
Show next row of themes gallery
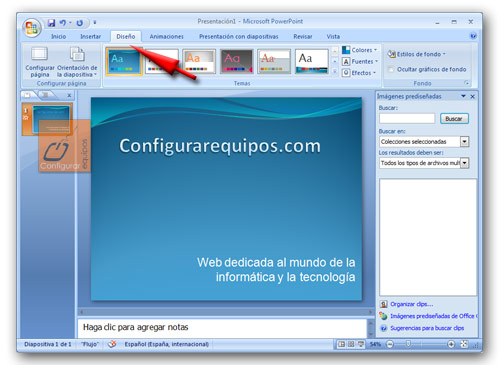[x=335, y=61]
